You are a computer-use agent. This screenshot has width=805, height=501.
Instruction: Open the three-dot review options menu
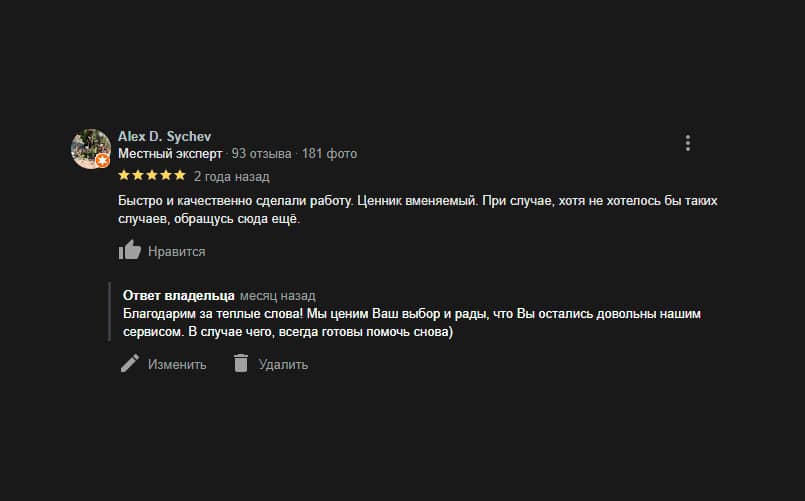(x=688, y=143)
